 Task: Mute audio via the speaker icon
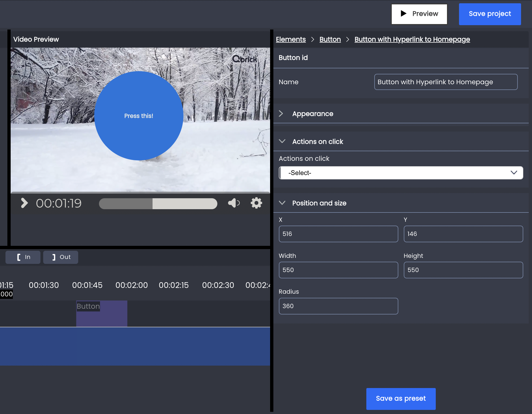click(234, 203)
